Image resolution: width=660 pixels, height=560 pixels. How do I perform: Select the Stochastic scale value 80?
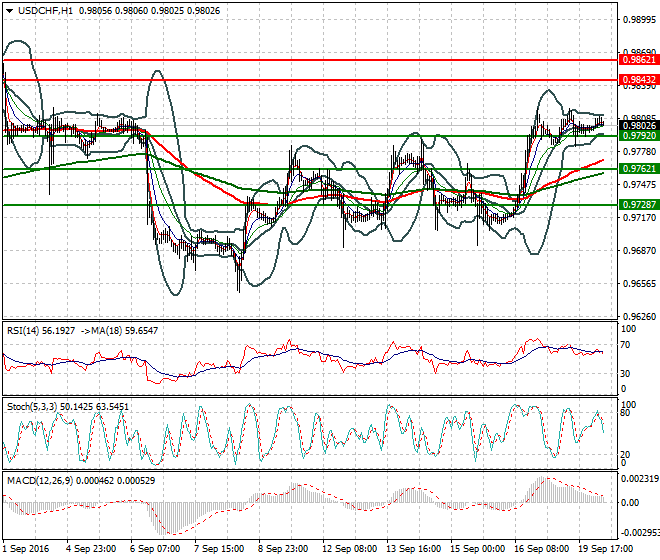[x=625, y=413]
